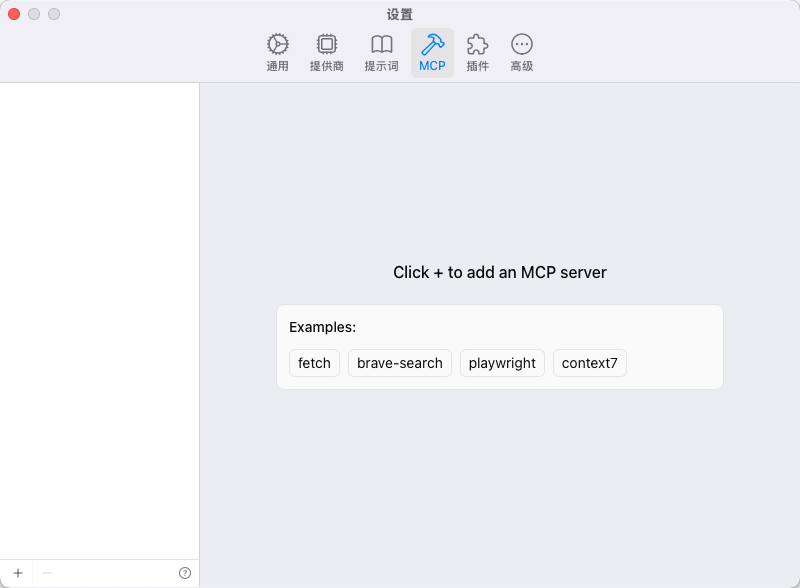This screenshot has height=588, width=800.
Task: Click the 设置 window title
Action: [400, 15]
